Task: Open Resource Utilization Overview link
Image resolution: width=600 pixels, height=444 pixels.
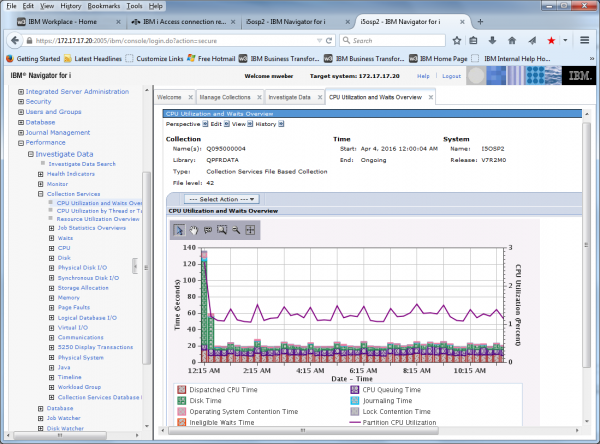Action: point(98,219)
